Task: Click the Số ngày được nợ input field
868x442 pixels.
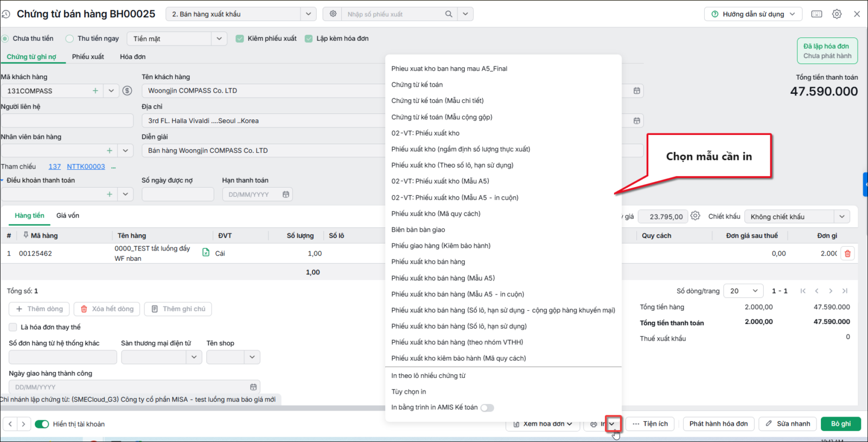Action: tap(178, 194)
